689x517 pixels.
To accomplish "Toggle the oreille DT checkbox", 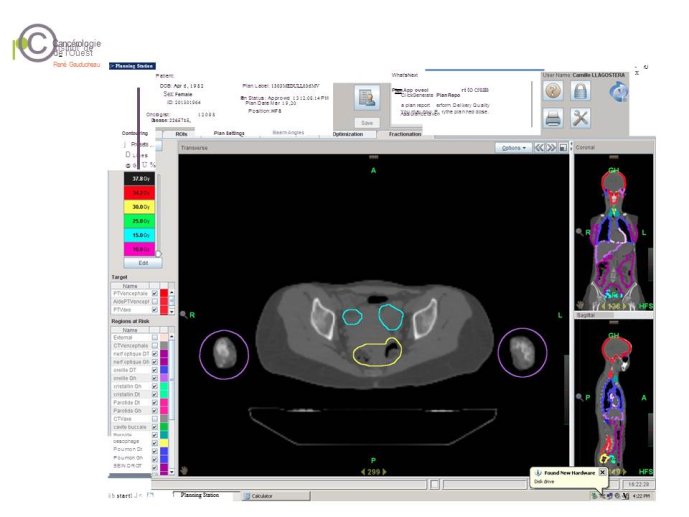I will point(155,370).
